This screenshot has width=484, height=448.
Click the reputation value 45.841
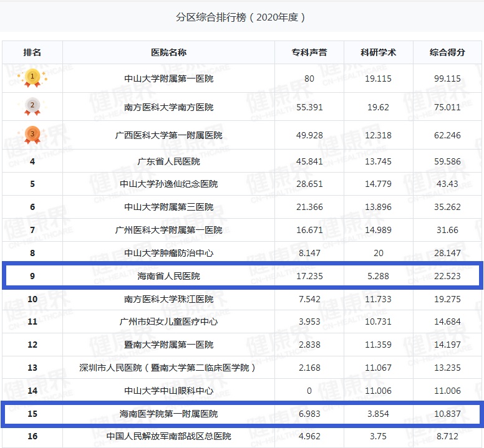309,161
